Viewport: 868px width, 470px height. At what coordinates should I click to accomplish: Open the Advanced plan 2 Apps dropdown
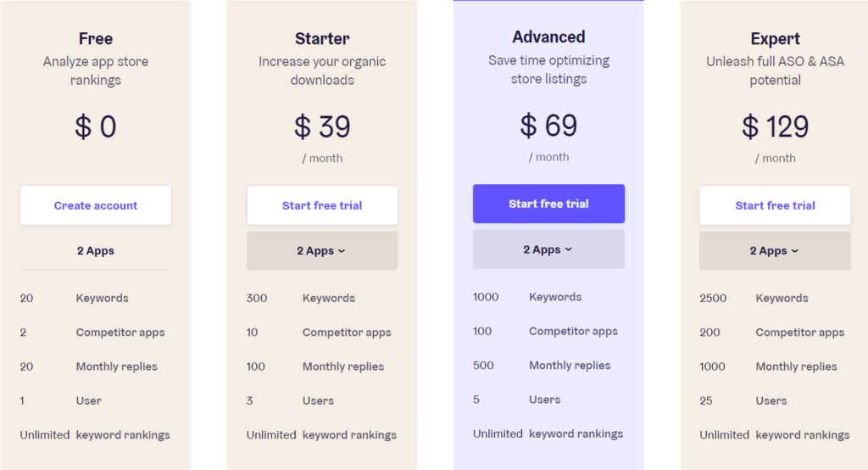tap(548, 249)
